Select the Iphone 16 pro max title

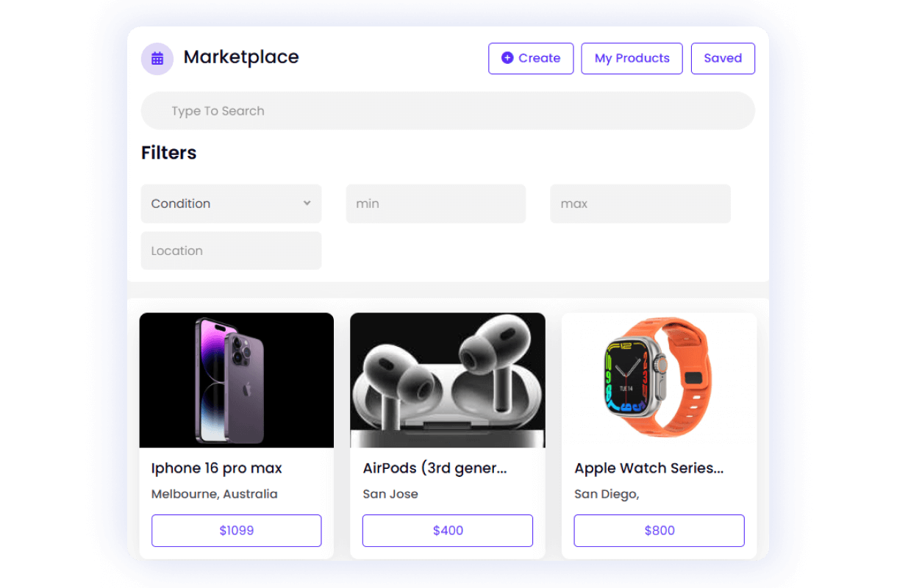(217, 468)
